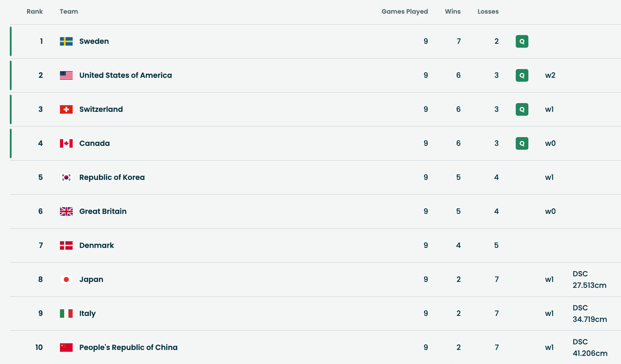Image resolution: width=621 pixels, height=364 pixels.
Task: Click the United States flag icon
Action: pyautogui.click(x=66, y=75)
